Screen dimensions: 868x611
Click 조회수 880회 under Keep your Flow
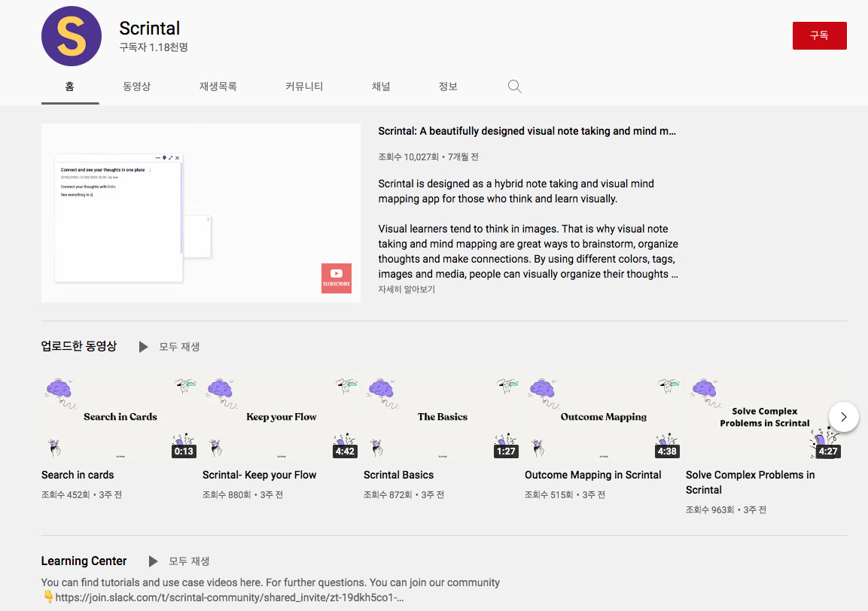pyautogui.click(x=227, y=495)
